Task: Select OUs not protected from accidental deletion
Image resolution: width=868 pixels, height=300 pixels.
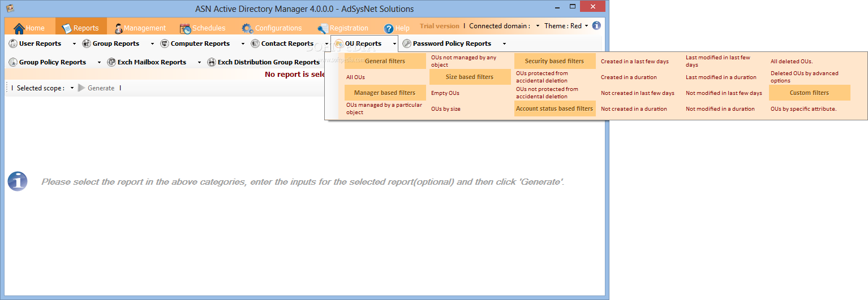Action: (547, 93)
